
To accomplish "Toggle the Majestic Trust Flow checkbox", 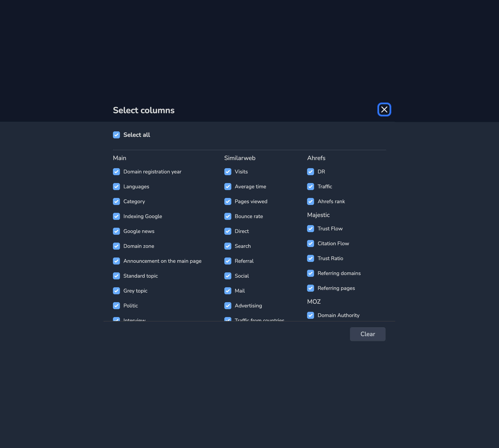I will click(x=311, y=229).
